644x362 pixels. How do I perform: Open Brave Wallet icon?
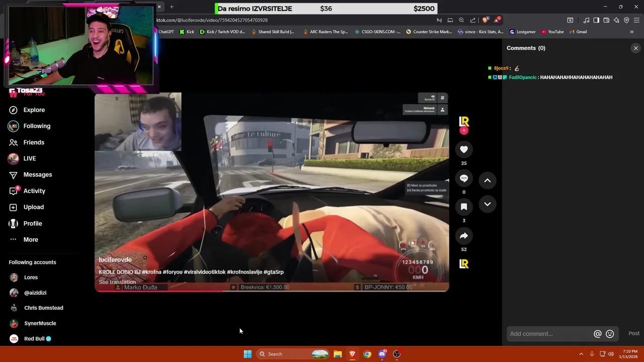[x=606, y=20]
